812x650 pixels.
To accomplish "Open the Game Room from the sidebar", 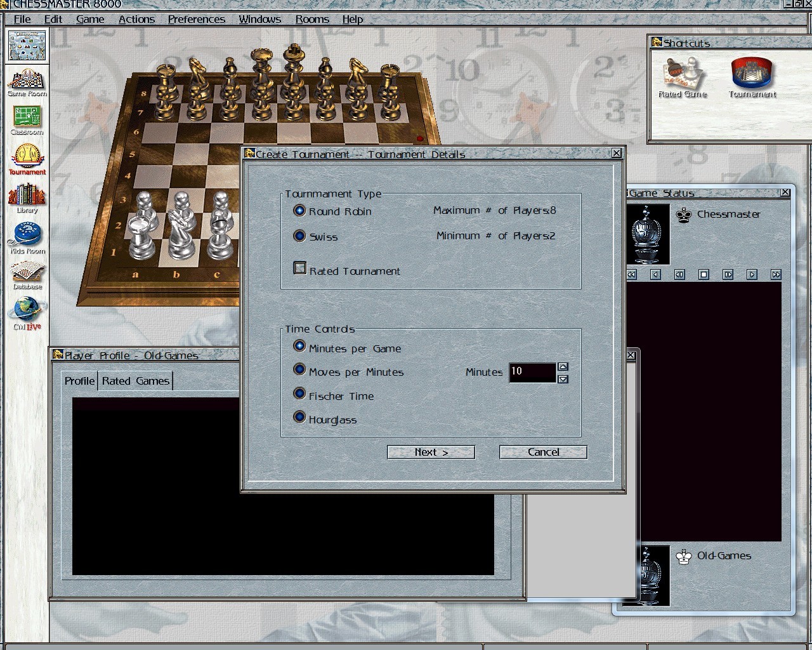I will click(27, 83).
